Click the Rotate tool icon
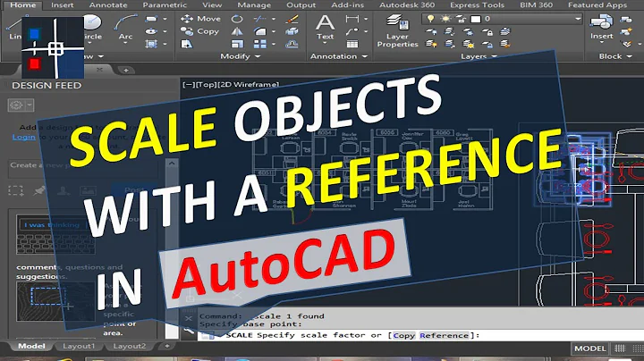The height and width of the screenshot is (361, 644). tap(237, 19)
